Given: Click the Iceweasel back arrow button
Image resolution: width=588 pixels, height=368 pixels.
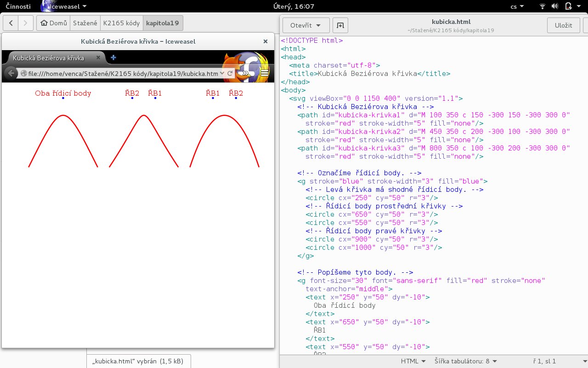Looking at the screenshot, I should point(11,73).
